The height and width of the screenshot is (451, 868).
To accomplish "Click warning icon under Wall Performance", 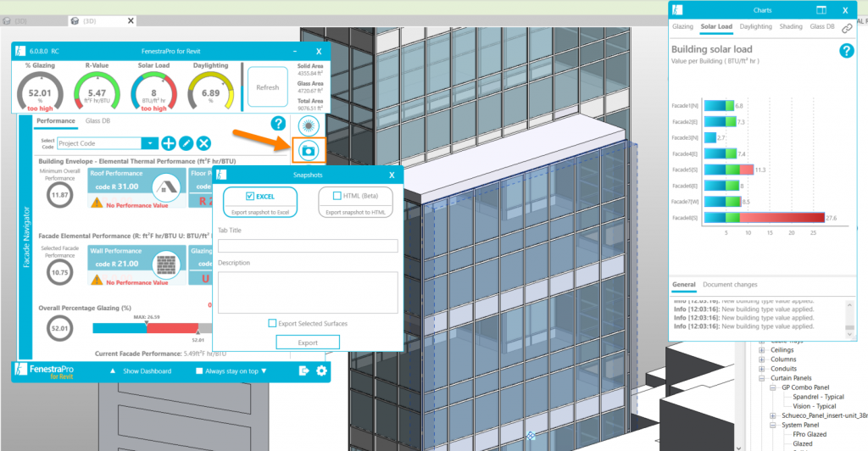I will point(97,281).
